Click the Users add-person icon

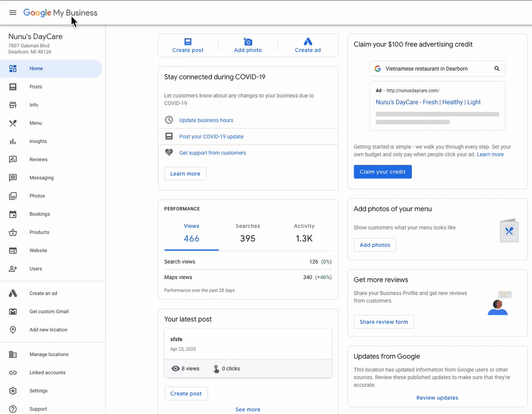(x=13, y=269)
